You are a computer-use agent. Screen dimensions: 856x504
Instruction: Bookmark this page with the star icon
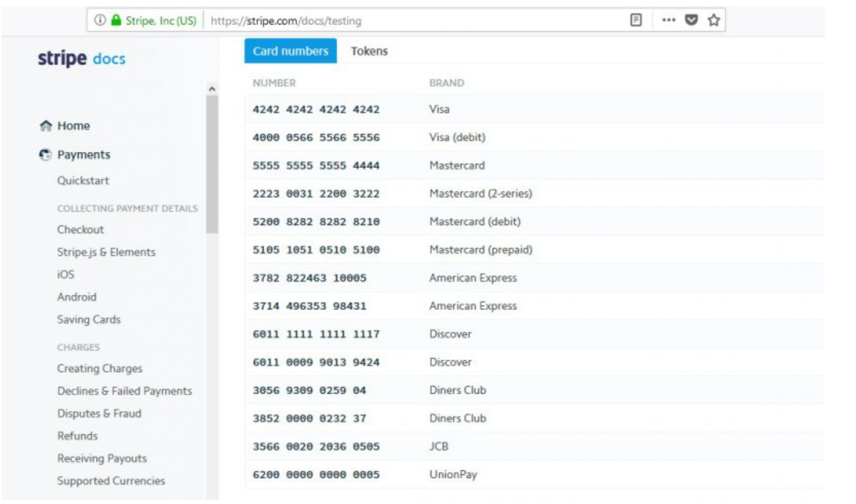714,20
